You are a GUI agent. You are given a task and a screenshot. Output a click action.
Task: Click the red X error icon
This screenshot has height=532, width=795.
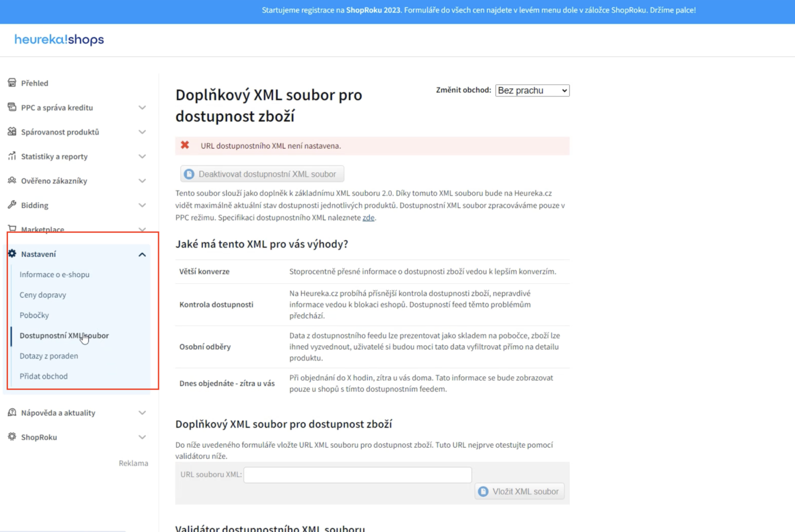click(x=185, y=145)
